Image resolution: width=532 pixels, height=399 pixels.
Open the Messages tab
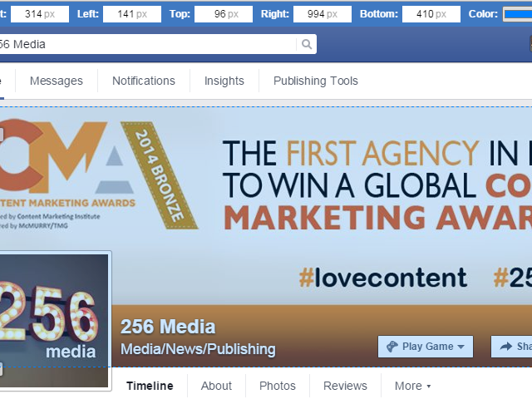[57, 81]
